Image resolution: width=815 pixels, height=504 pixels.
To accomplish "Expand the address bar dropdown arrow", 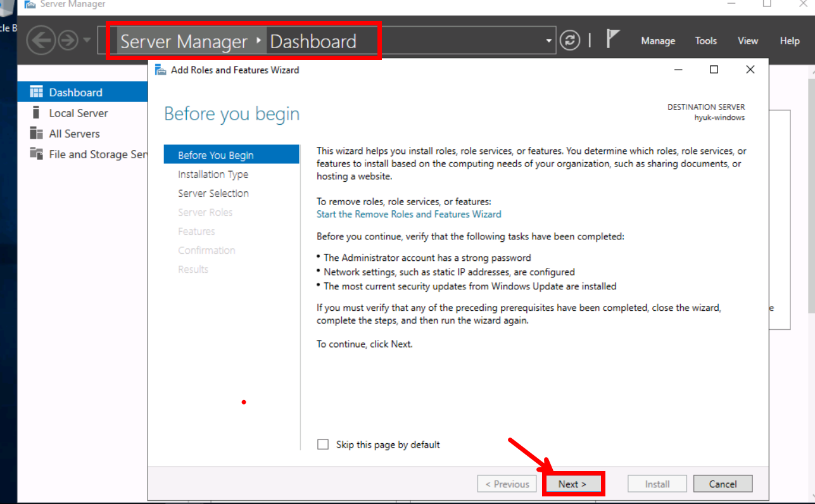I will click(548, 42).
